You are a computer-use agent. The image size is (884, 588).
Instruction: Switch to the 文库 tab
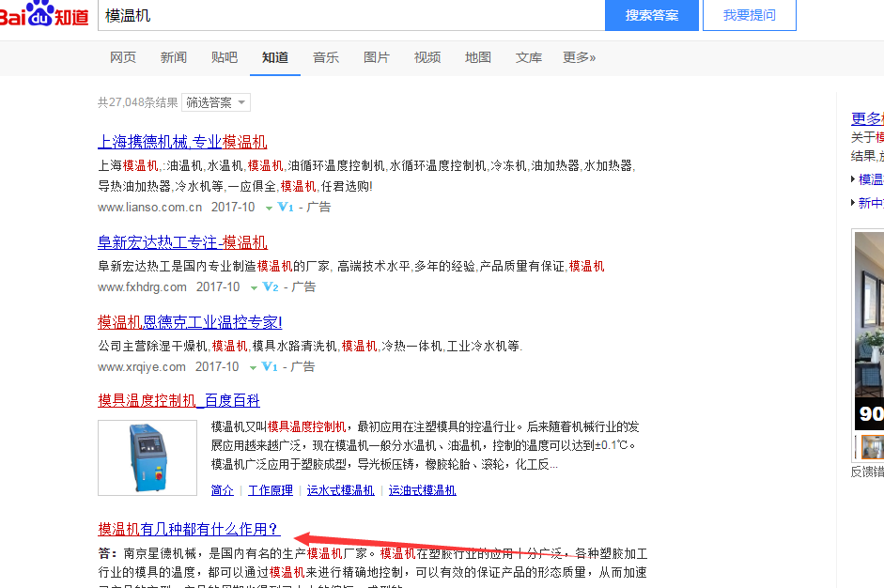coord(529,57)
